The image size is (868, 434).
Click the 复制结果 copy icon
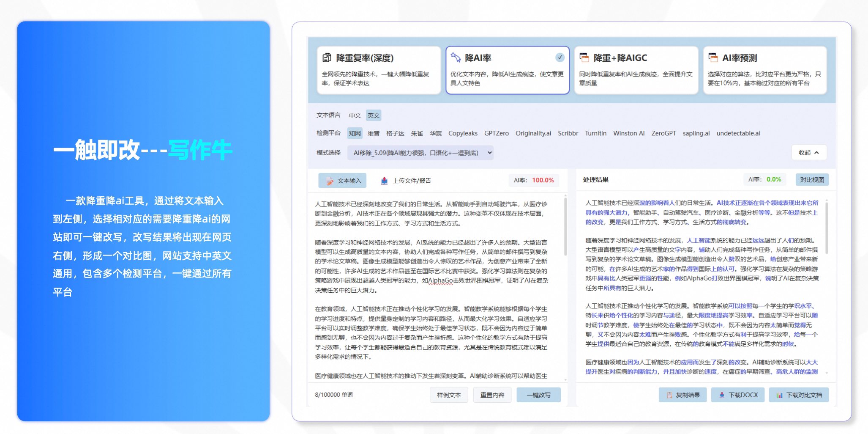click(x=669, y=395)
